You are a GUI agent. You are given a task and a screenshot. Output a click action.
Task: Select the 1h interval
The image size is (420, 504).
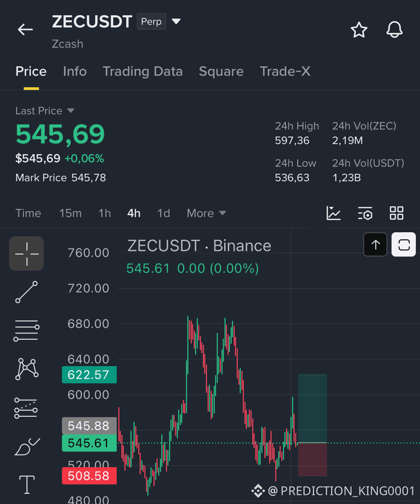tap(104, 213)
